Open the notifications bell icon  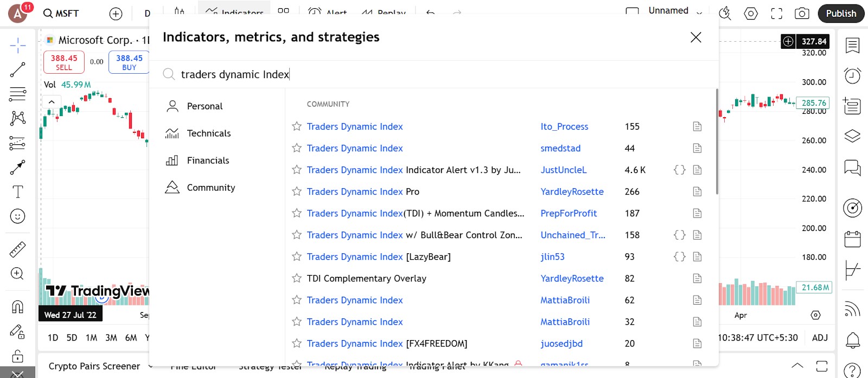tap(852, 340)
